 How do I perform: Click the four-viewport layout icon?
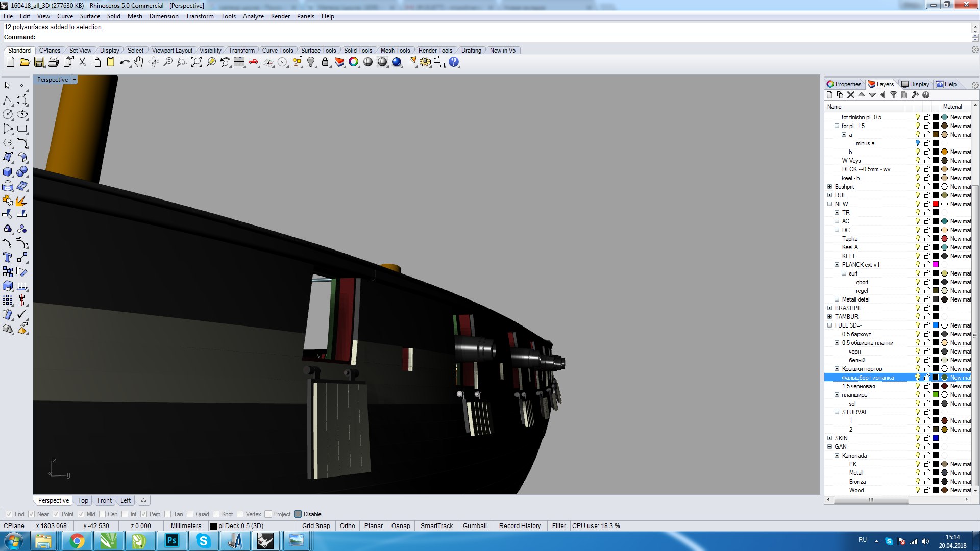click(x=239, y=62)
